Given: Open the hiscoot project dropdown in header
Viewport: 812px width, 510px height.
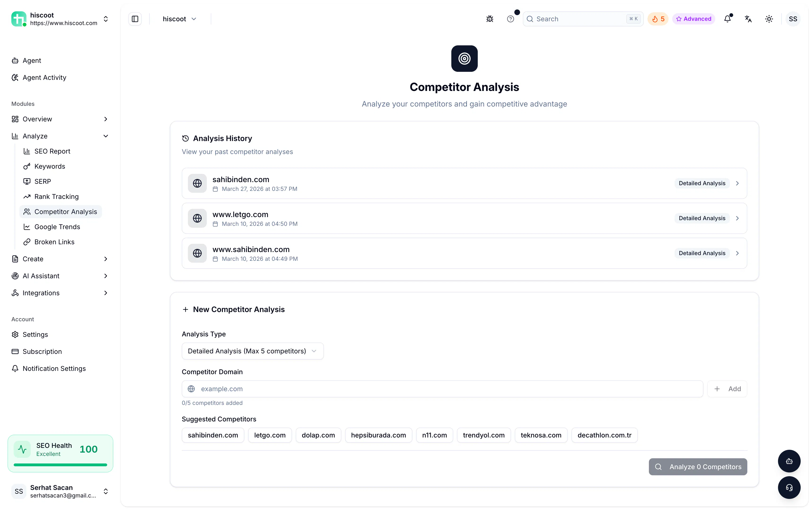Looking at the screenshot, I should click(x=179, y=19).
